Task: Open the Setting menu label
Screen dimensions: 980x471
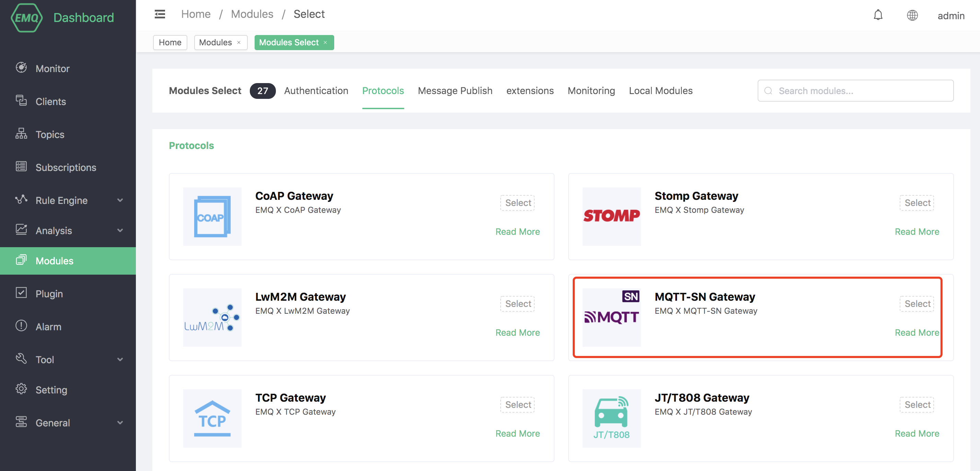Action: click(51, 390)
